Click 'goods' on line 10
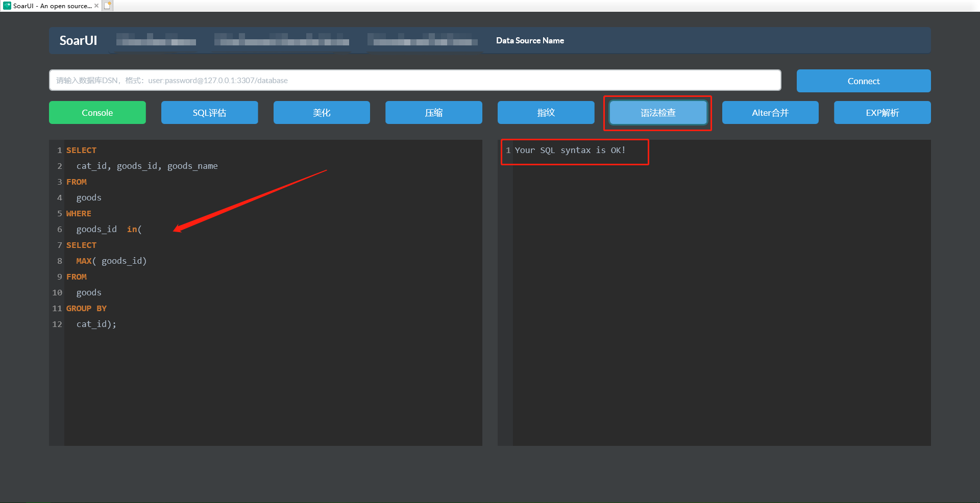 coord(89,292)
